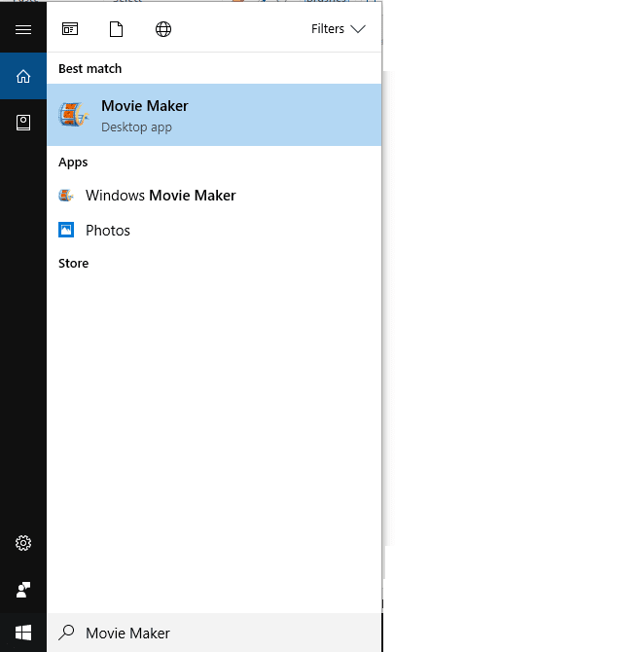
Task: Click the small Windows Movie Maker icon
Action: pos(66,195)
